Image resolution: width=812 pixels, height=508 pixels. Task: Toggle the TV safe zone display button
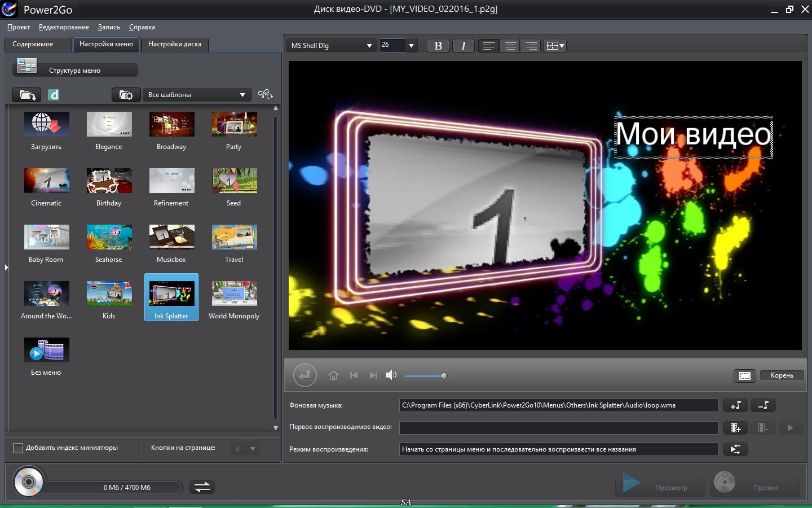[x=744, y=376]
